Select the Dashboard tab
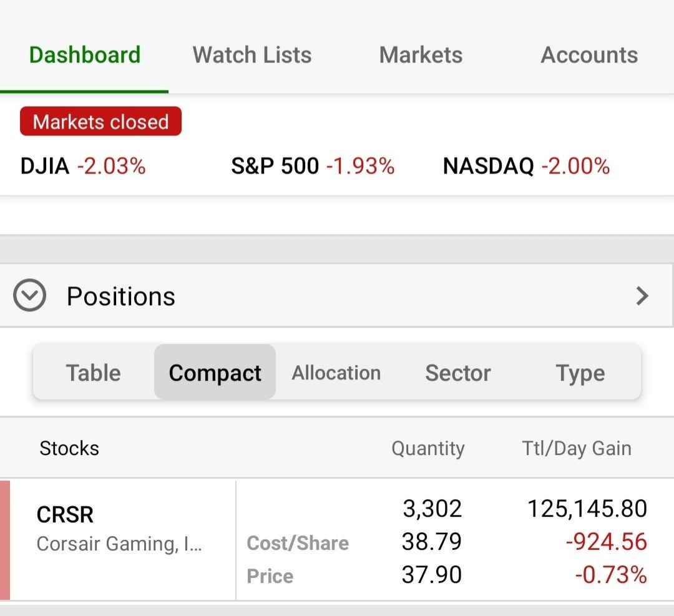 85,55
